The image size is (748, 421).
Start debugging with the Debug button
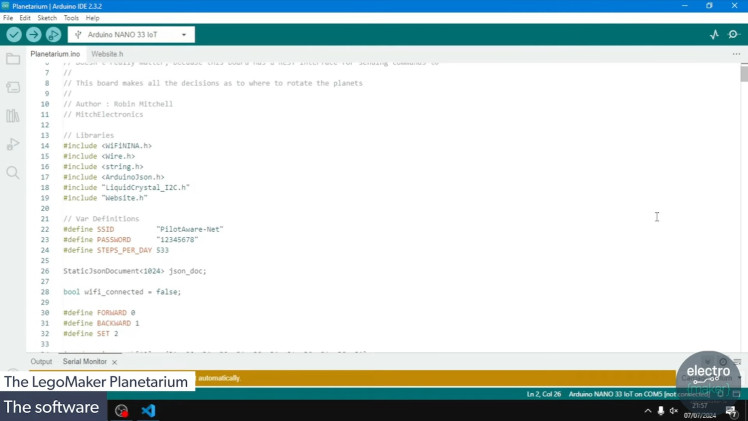coord(53,34)
